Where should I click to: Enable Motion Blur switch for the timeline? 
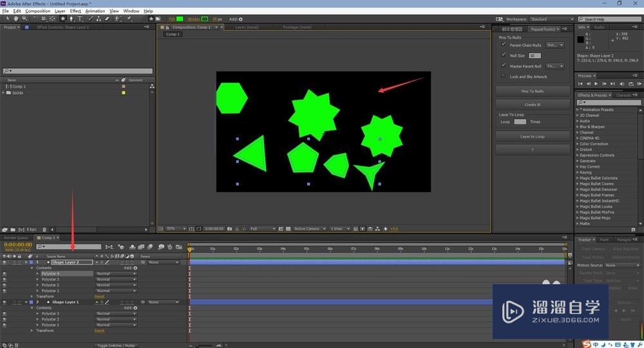tap(150, 247)
